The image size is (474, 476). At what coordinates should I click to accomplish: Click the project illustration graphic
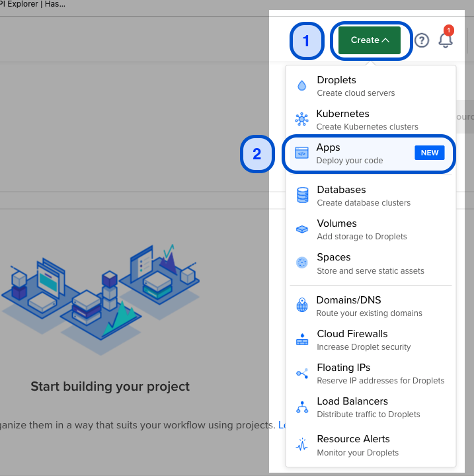(x=100, y=299)
